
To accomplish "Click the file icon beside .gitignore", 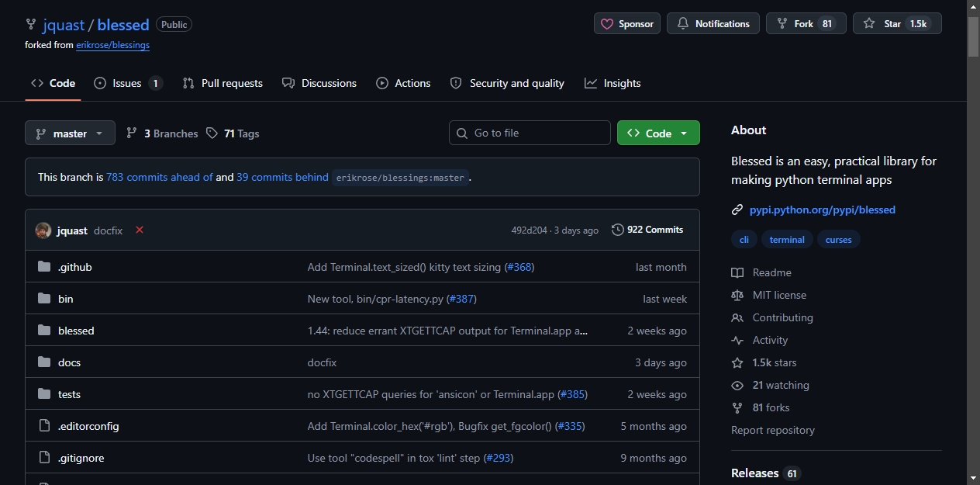I will point(44,458).
